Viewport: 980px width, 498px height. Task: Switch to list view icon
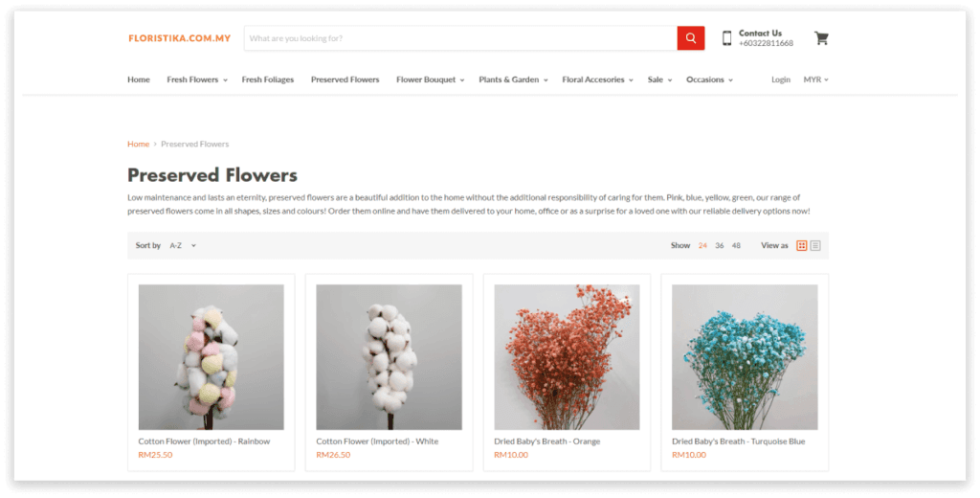[x=815, y=246]
